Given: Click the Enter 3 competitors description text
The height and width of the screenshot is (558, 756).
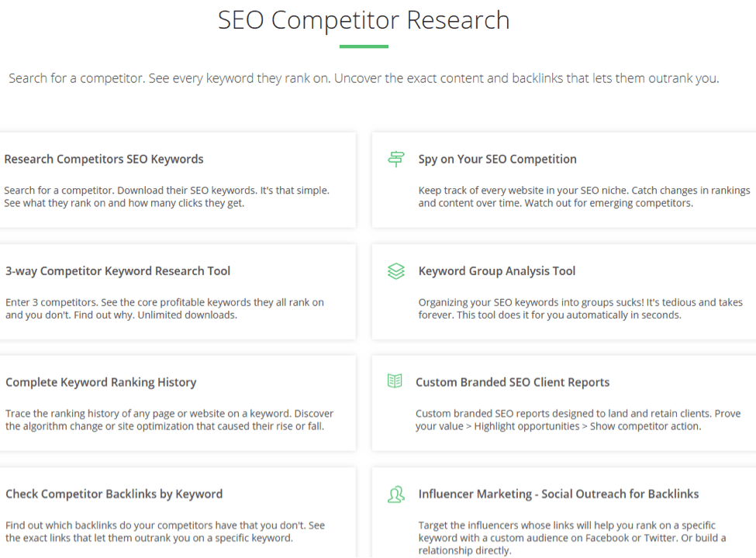Looking at the screenshot, I should pyautogui.click(x=164, y=308).
